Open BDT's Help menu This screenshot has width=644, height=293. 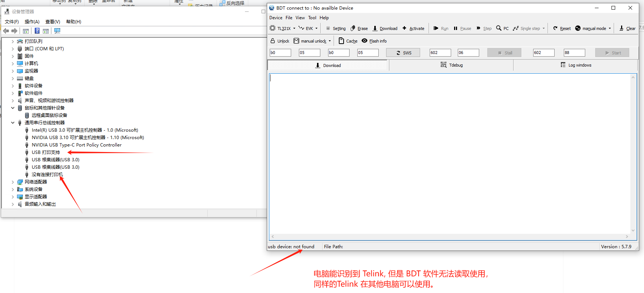coord(324,18)
